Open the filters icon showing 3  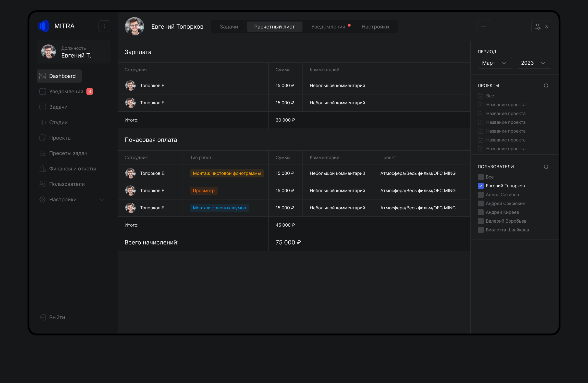(x=541, y=27)
